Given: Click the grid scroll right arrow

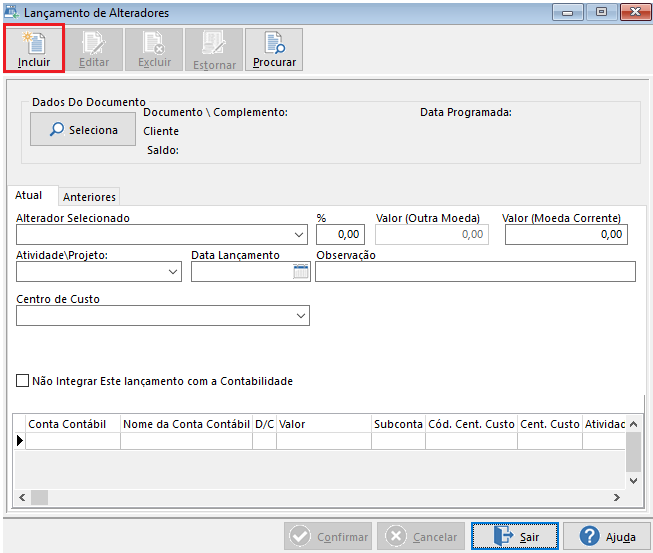Looking at the screenshot, I should (x=617, y=497).
